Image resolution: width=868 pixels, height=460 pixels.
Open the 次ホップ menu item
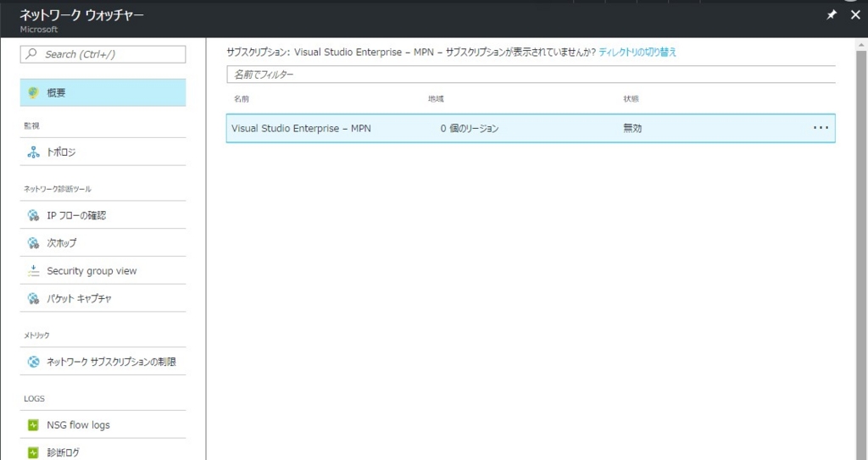(x=103, y=243)
